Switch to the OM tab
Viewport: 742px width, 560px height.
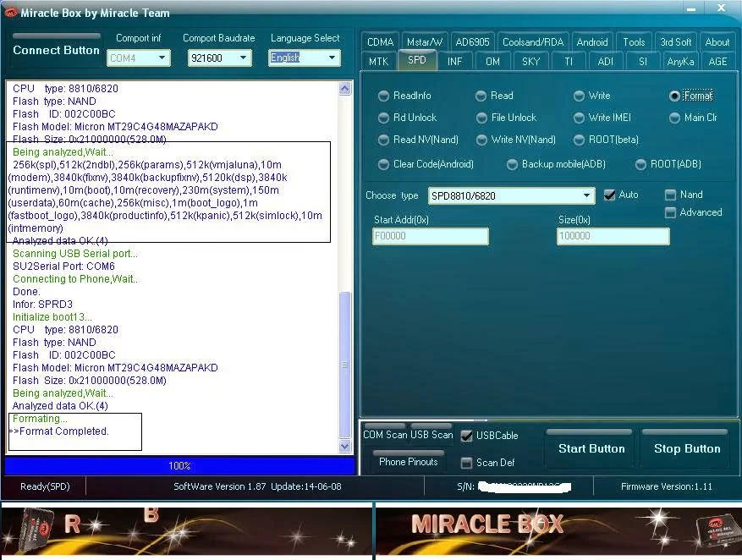pyautogui.click(x=492, y=62)
